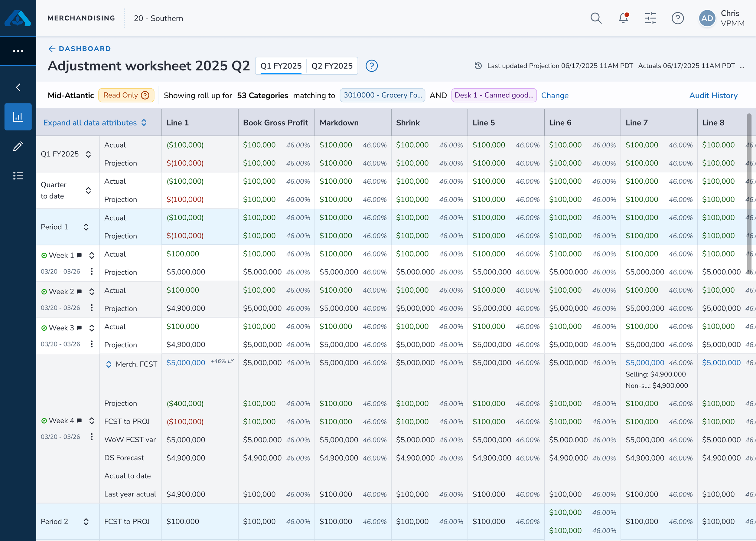This screenshot has height=541, width=756.
Task: Open the Audit History link
Action: pos(713,95)
